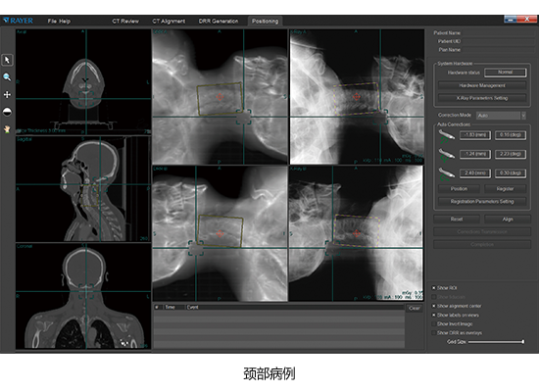Screen dimensions: 539x392
Task: Clear the event log list
Action: [415, 308]
